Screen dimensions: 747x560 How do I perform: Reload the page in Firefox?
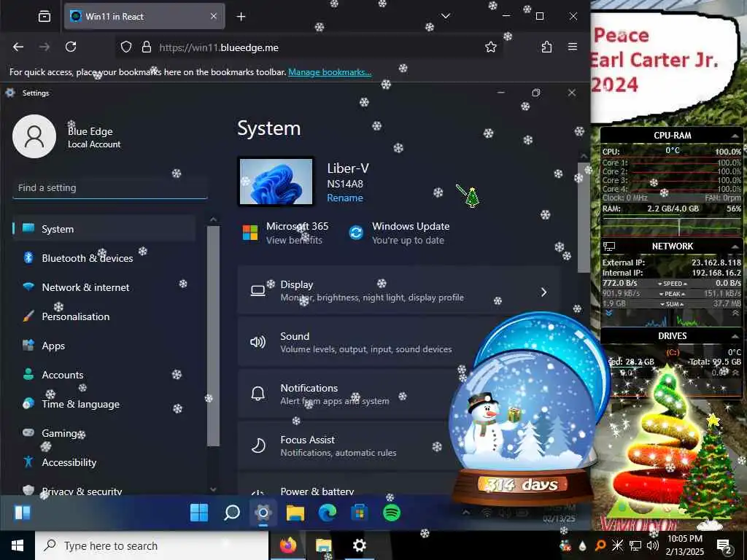tap(71, 47)
